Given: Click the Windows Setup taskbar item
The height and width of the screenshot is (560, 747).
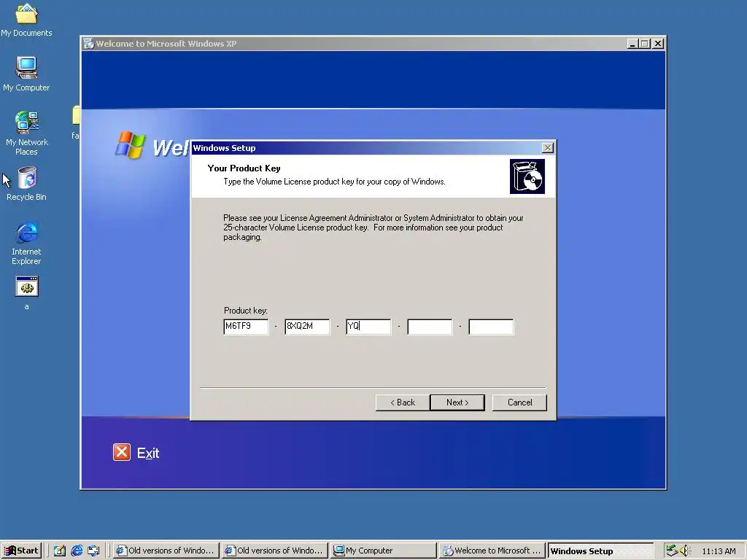Looking at the screenshot, I should coord(601,551).
